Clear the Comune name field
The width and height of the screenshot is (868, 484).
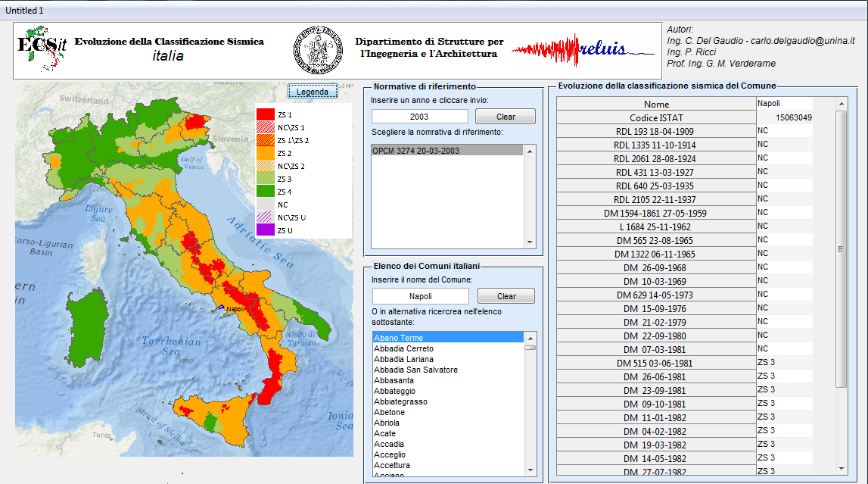pos(506,296)
